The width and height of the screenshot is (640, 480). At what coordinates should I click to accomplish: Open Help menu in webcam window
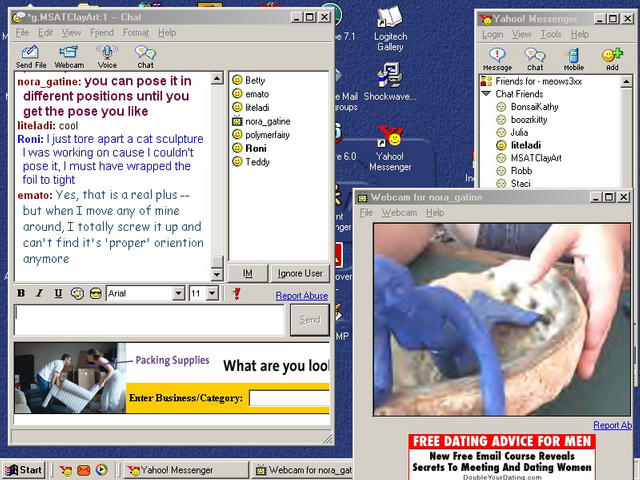pyautogui.click(x=435, y=213)
